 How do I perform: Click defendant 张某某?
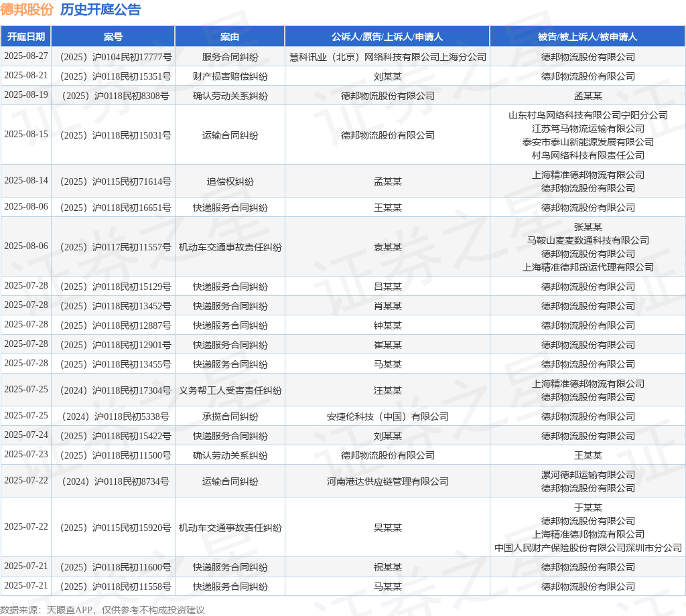click(x=588, y=227)
